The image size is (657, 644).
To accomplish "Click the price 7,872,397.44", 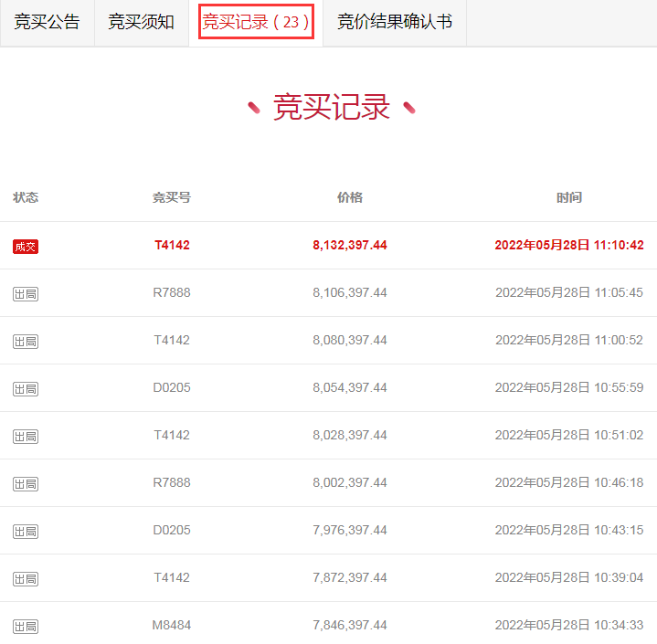I will [x=350, y=577].
